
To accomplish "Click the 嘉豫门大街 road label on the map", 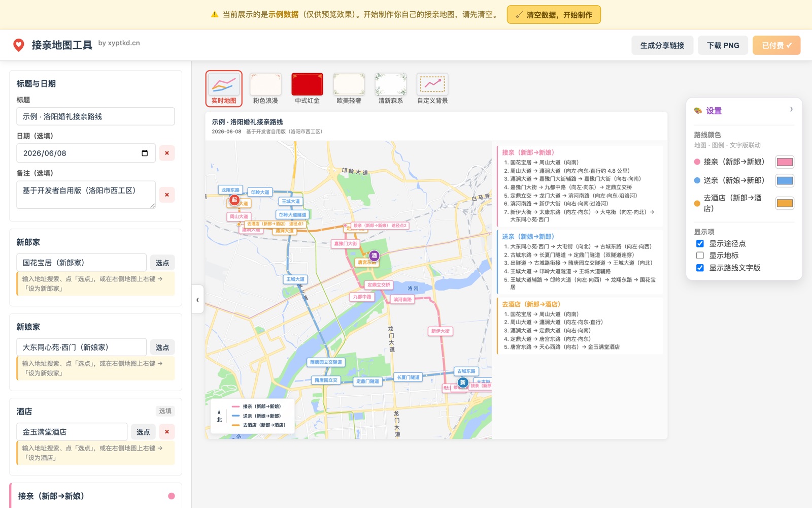I will 345,244.
